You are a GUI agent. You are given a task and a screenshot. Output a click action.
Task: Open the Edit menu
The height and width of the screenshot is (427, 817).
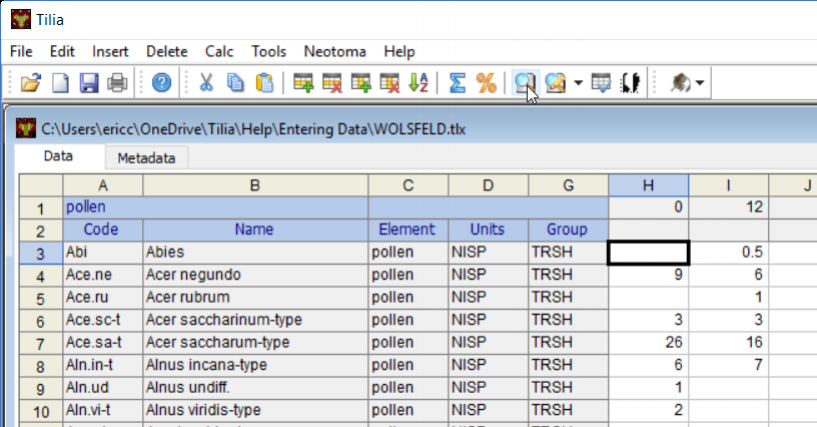(62, 52)
